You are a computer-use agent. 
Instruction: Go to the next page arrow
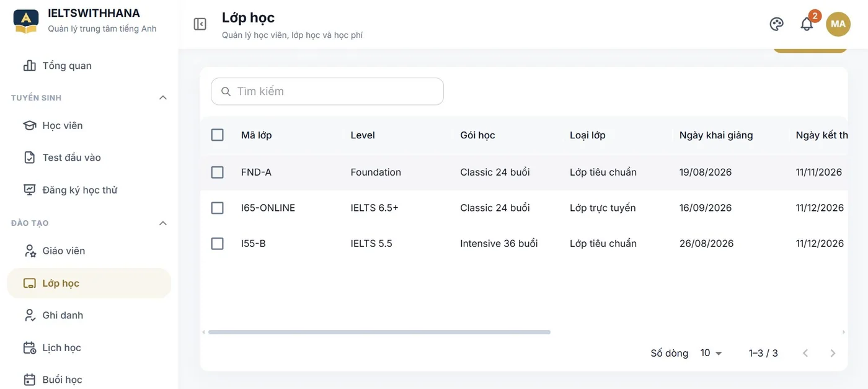tap(833, 353)
